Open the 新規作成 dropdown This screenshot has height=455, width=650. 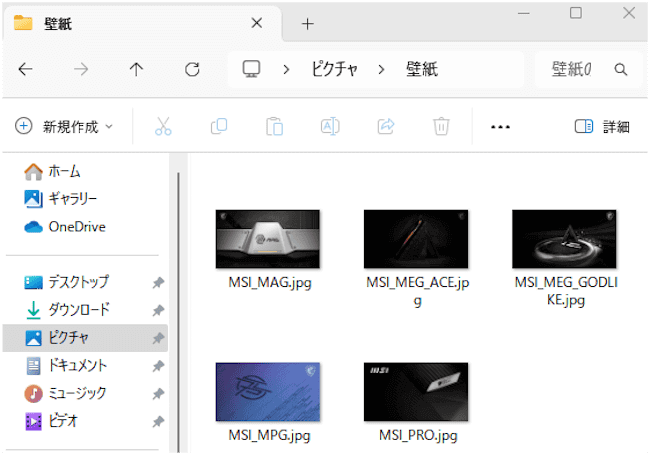pos(64,126)
